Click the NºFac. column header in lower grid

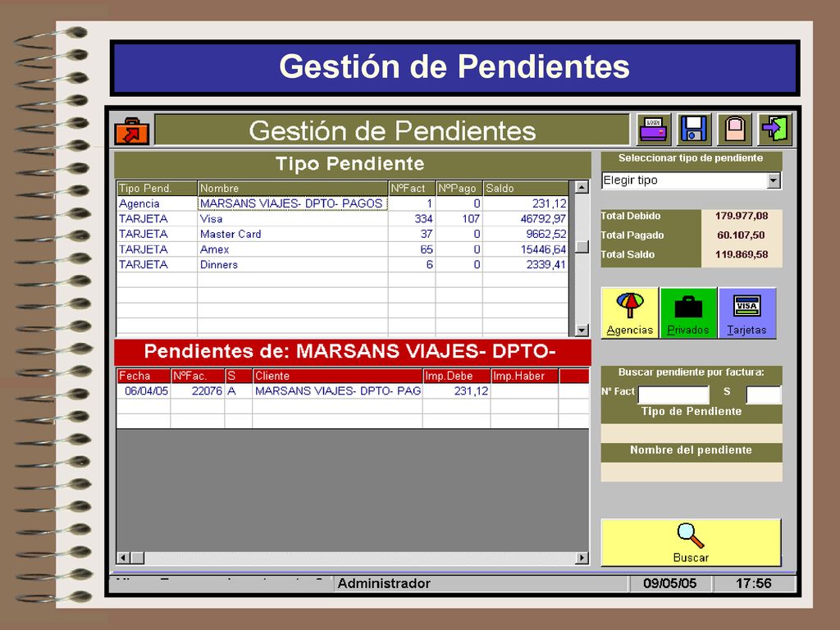coord(198,376)
